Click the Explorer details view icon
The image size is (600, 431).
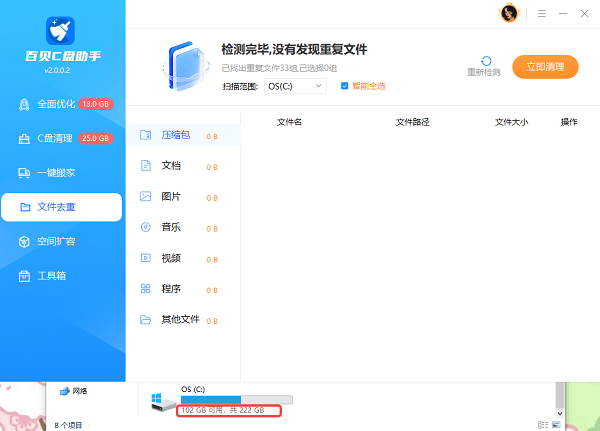click(x=543, y=425)
